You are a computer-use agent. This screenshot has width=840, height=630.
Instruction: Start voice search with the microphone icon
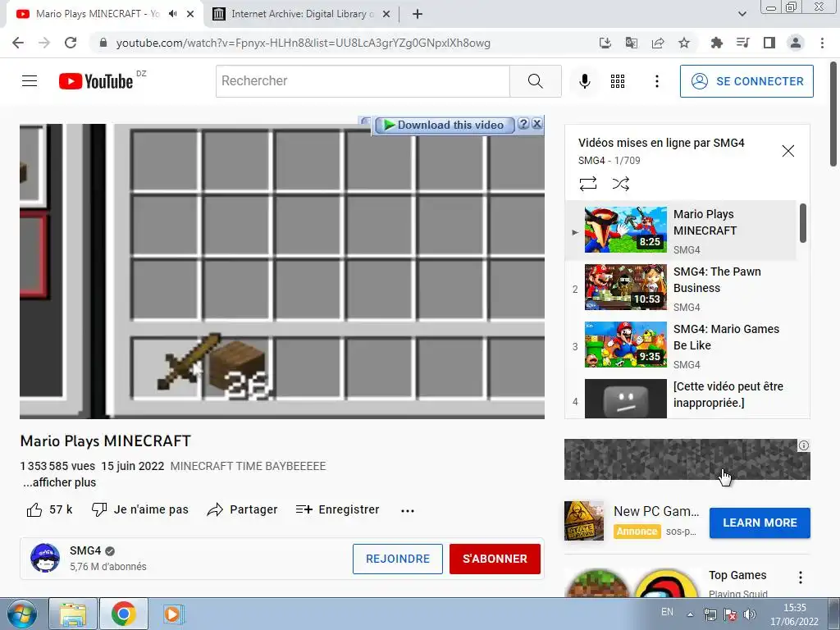tap(584, 81)
